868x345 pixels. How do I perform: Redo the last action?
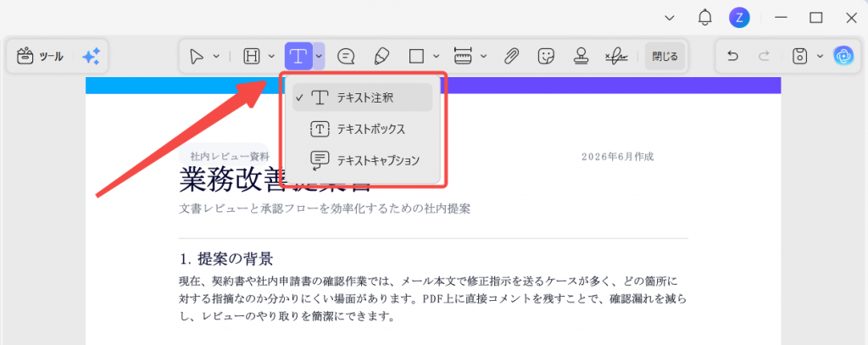764,56
